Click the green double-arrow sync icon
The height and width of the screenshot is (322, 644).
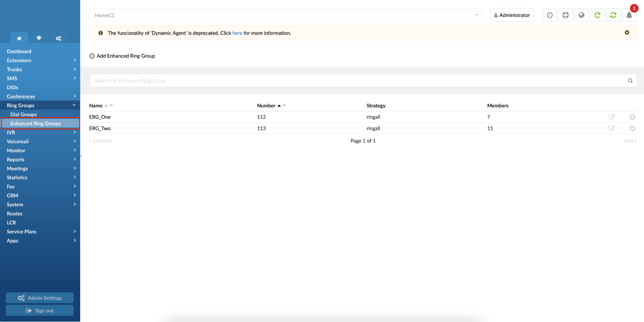[x=613, y=15]
